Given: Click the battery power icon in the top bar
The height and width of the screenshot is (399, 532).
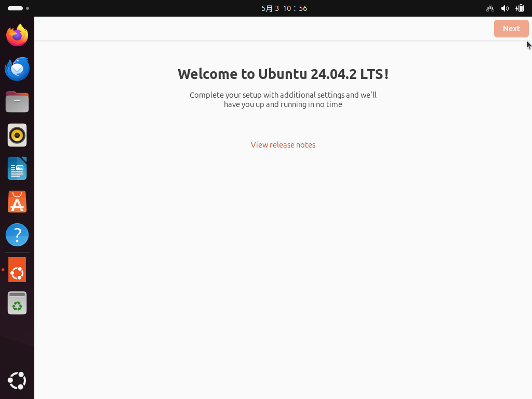Looking at the screenshot, I should tap(520, 8).
